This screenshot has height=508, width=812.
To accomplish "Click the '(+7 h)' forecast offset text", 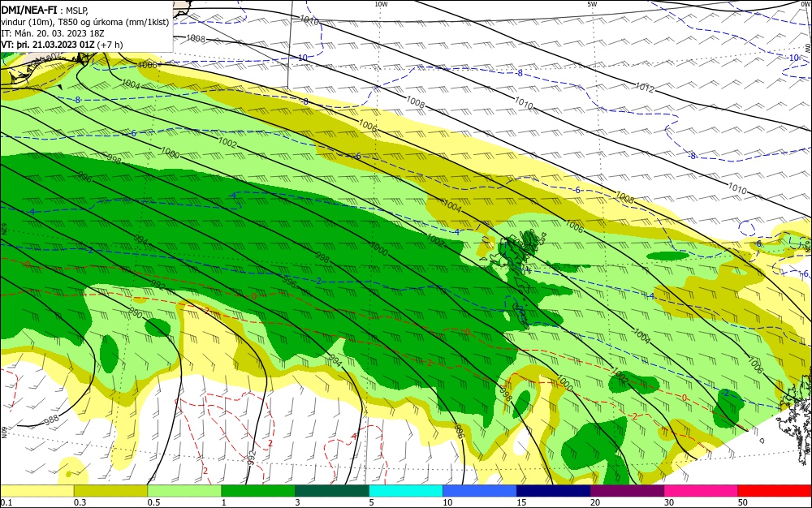I will pos(110,45).
